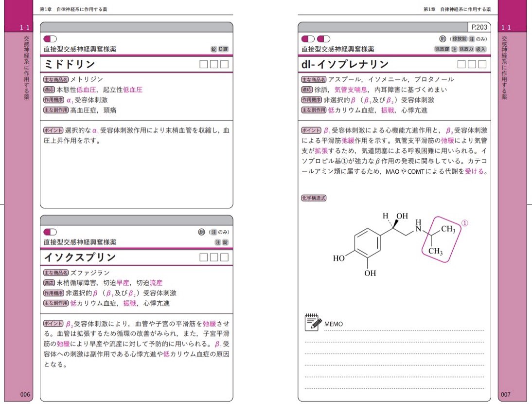
Task: Click the MEMO notepad and pencil icon
Action: pos(313,323)
